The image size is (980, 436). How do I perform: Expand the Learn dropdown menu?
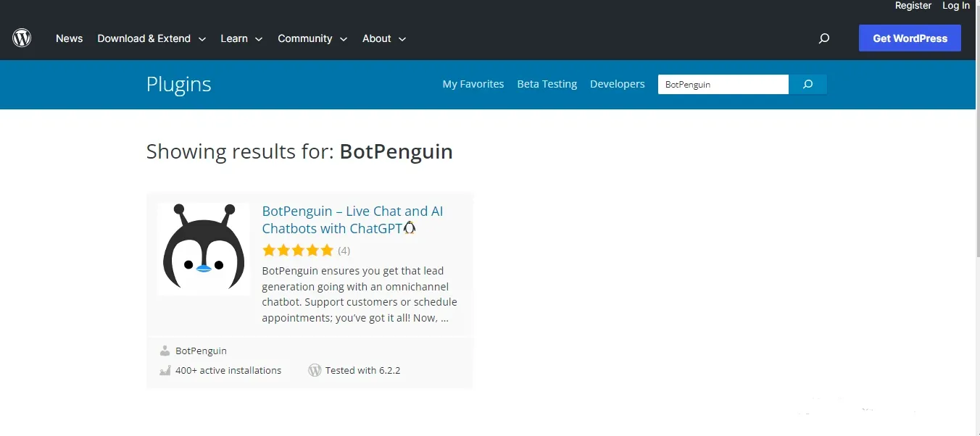[x=241, y=38]
